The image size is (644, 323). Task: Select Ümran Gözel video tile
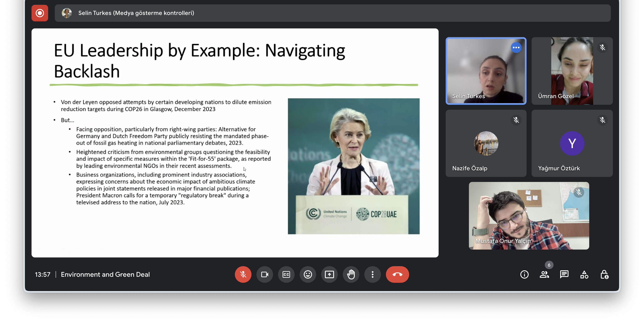pyautogui.click(x=572, y=71)
